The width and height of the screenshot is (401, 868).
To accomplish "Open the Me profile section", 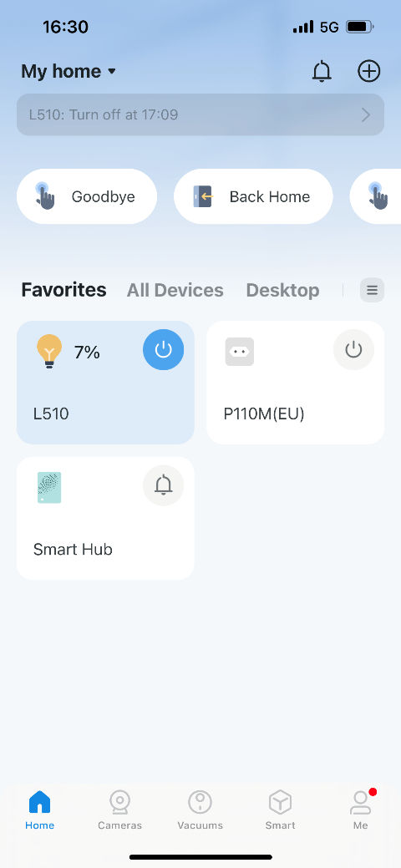I will [361, 810].
